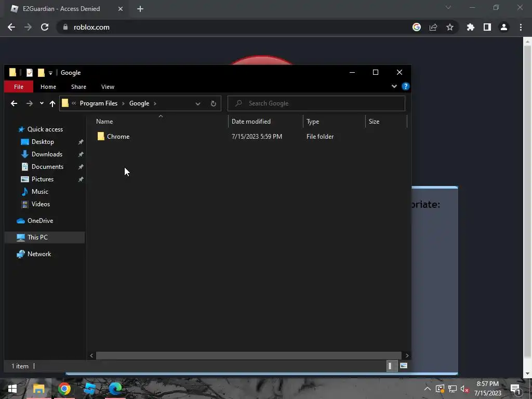Click New folder icon in quick access toolbar

click(x=41, y=73)
